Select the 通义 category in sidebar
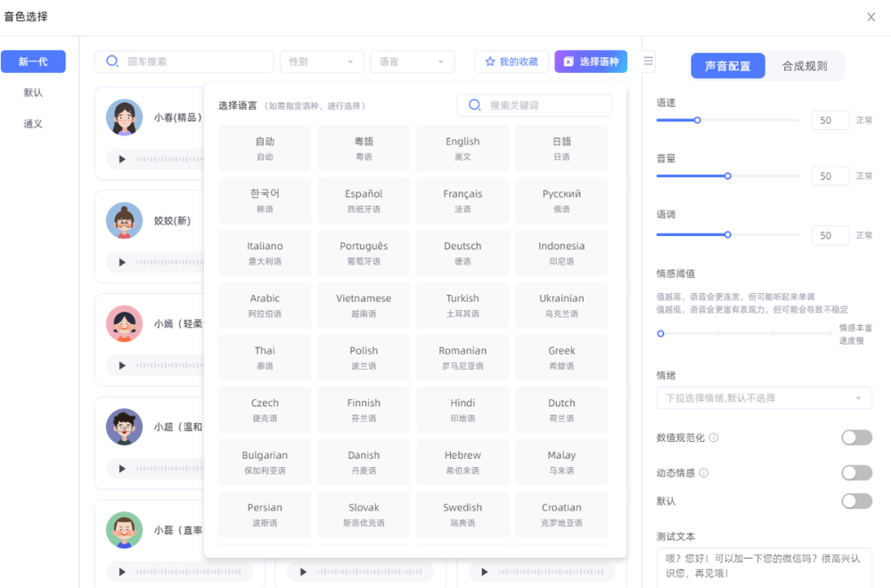891x588 pixels. [33, 124]
